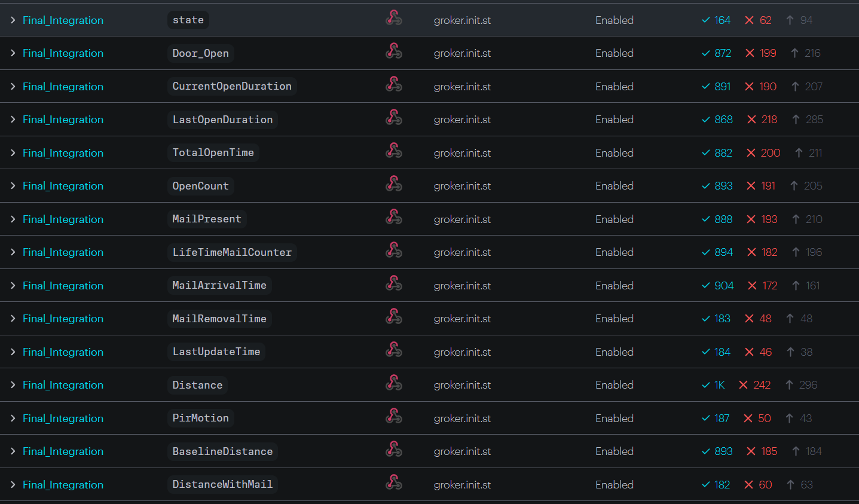Open Final_Integration link on the CurrentOpenDuration row
This screenshot has width=859, height=504.
63,86
